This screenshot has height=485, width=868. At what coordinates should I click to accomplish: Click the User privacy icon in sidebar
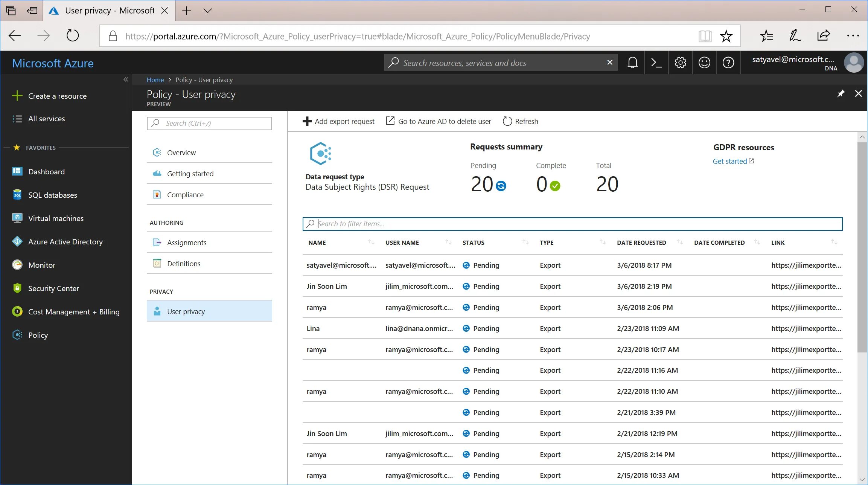pyautogui.click(x=157, y=311)
